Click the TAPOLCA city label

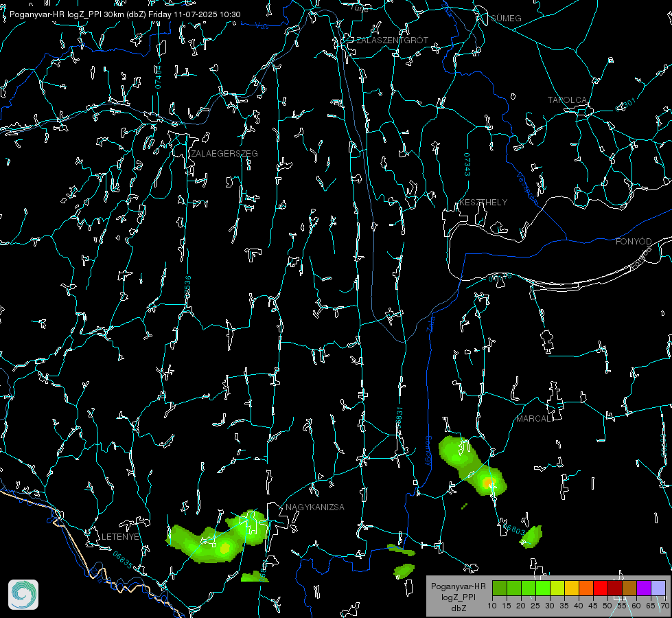567,100
